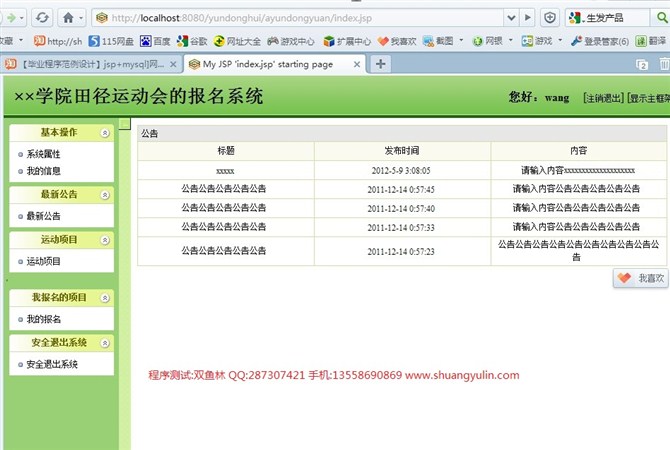Click the 安全退出系统 sidebar link
The image size is (670, 450).
52,364
